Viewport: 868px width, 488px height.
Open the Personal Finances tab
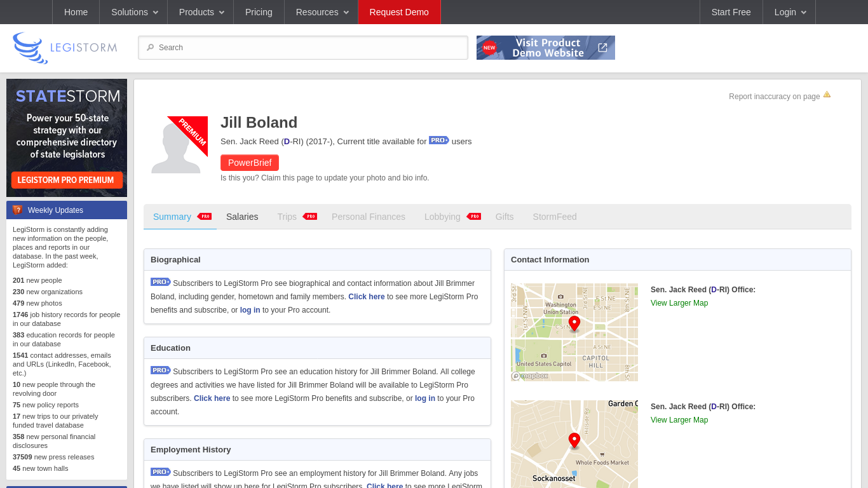click(369, 217)
